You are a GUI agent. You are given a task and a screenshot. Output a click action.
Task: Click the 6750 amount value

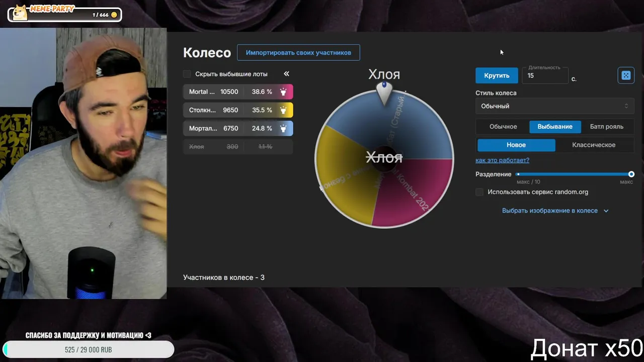pyautogui.click(x=230, y=128)
